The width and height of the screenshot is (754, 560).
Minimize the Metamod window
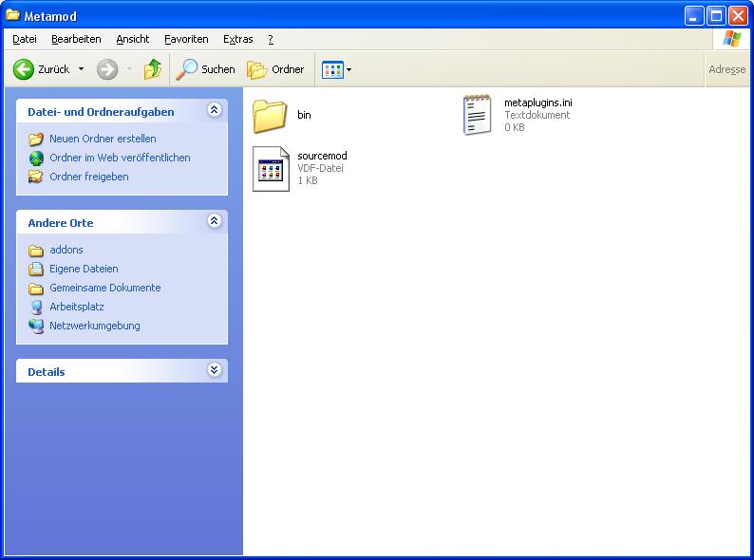[x=694, y=16]
